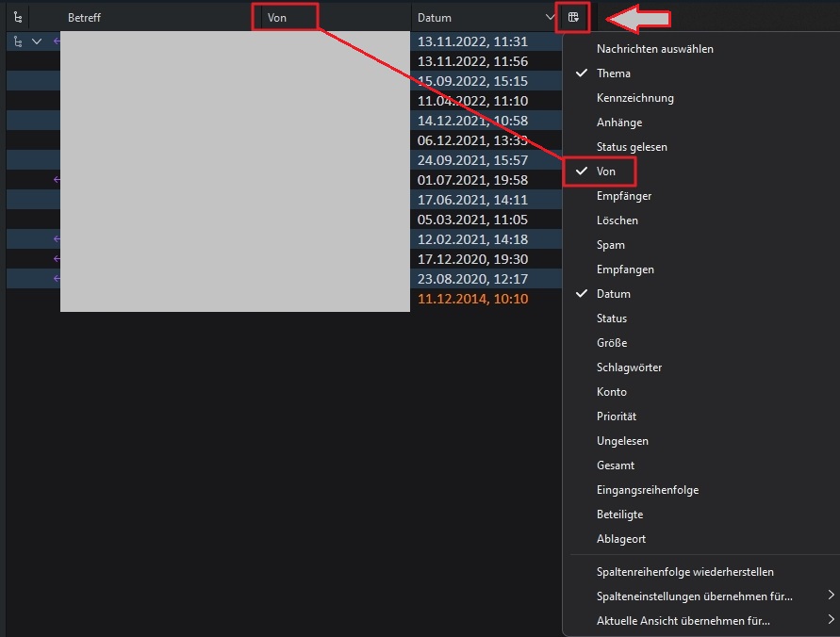
Task: Collapse the first message thread chevron
Action: click(x=37, y=41)
